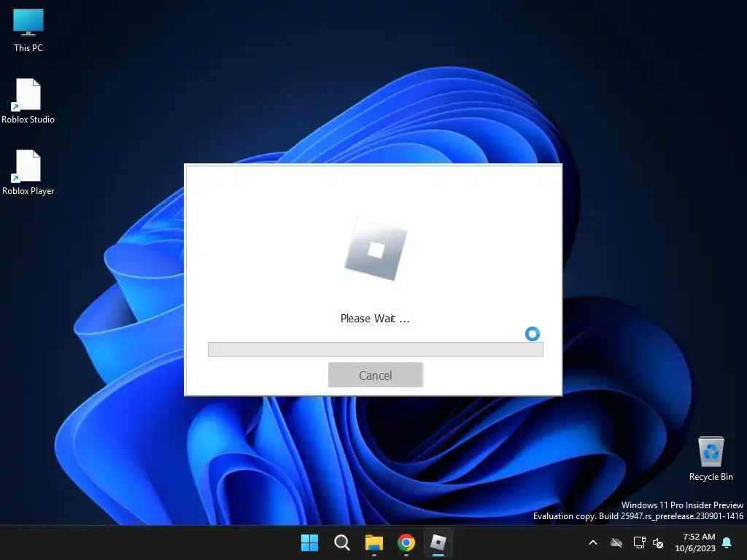Click the muted volume tray icon
Image resolution: width=747 pixels, height=560 pixels.
tap(658, 542)
